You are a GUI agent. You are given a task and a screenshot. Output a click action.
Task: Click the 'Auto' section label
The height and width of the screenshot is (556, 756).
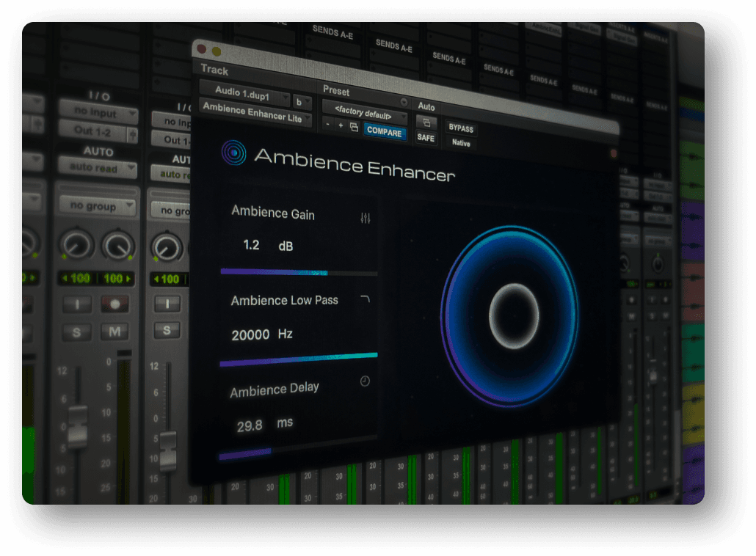[x=426, y=106]
